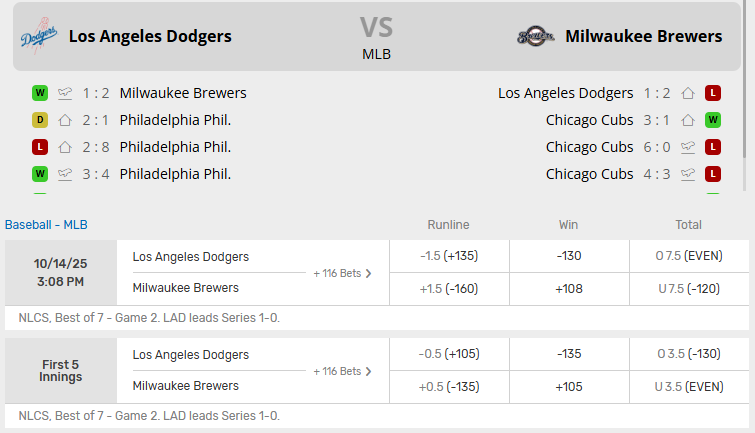This screenshot has height=433, width=755.
Task: Pick Brewers +105 First 5 Innings win odds
Action: (568, 387)
